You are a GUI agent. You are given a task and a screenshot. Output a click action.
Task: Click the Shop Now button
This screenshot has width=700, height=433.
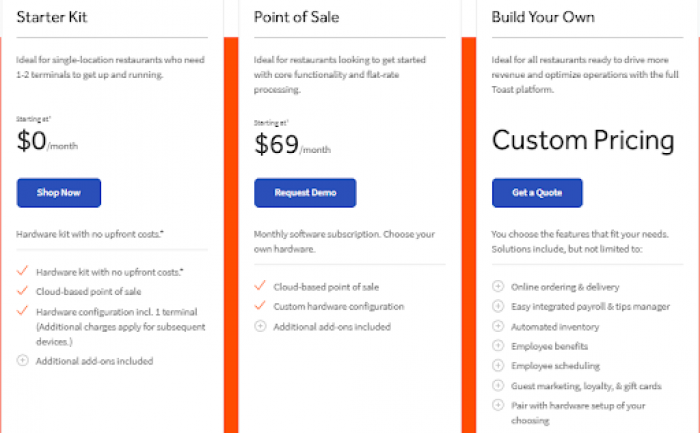tap(58, 193)
